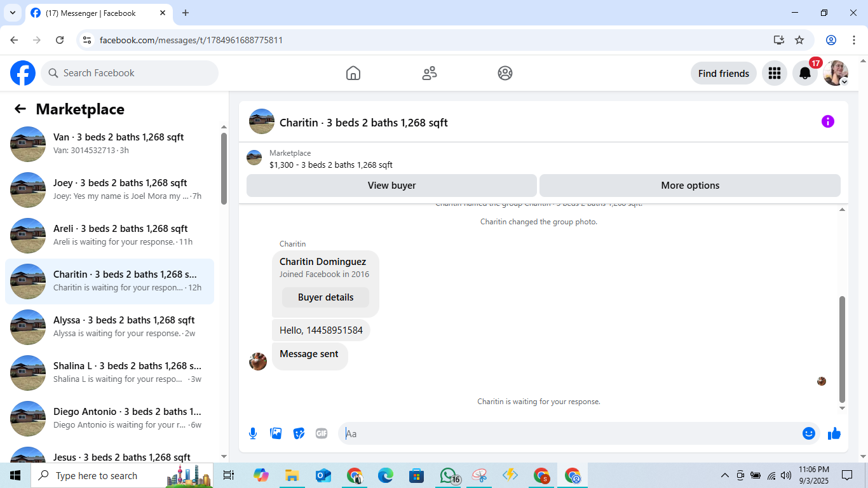Open Shalina L's conversation
The width and height of the screenshot is (868, 488).
pyautogui.click(x=109, y=373)
